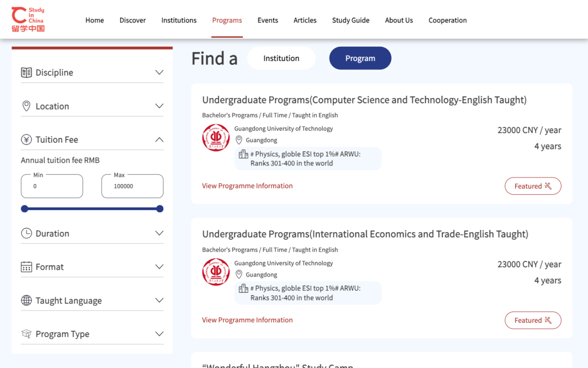Expand the Discipline filter

click(x=159, y=72)
